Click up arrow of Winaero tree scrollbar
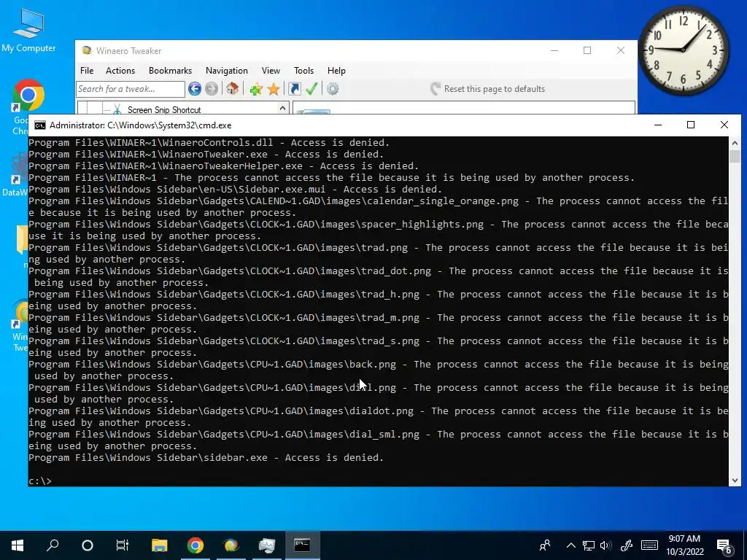 click(x=282, y=108)
